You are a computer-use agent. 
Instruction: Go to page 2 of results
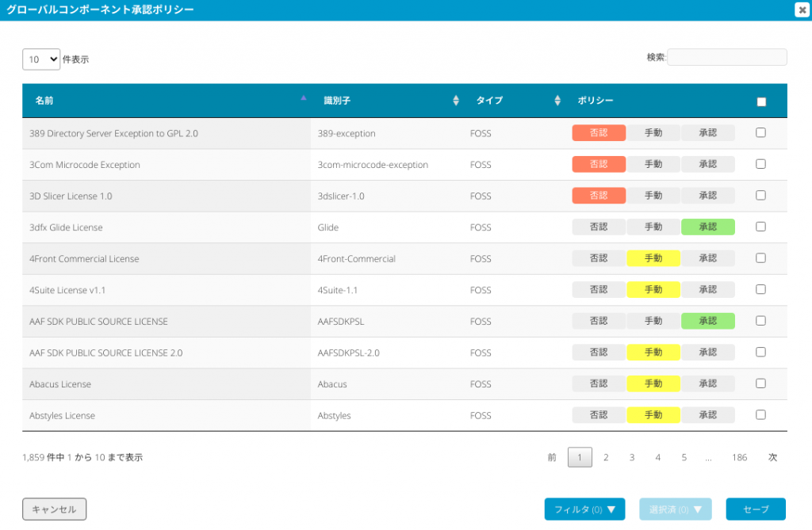coord(606,457)
